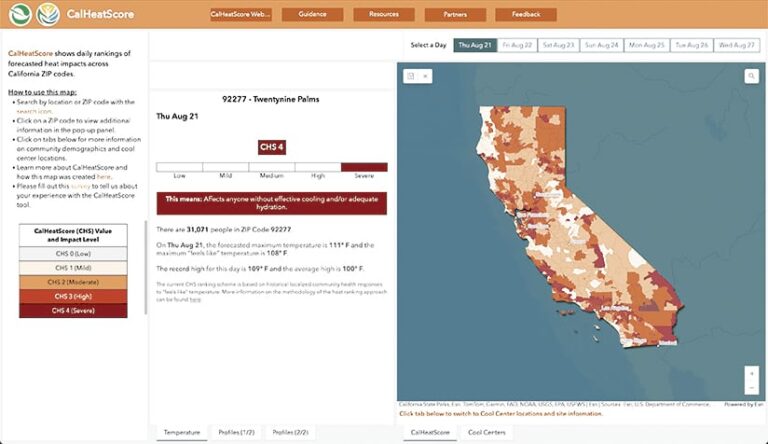The height and width of the screenshot is (444, 768).
Task: Open the Feedback menu
Action: pos(526,14)
